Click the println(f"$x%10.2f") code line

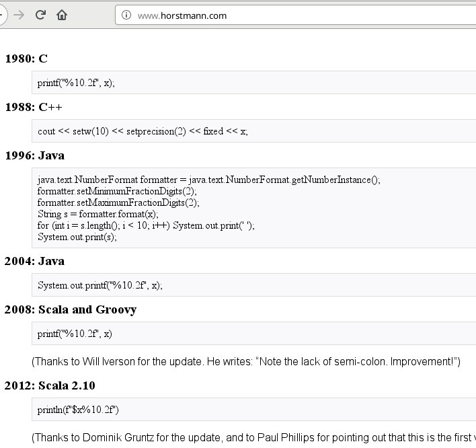coord(78,410)
